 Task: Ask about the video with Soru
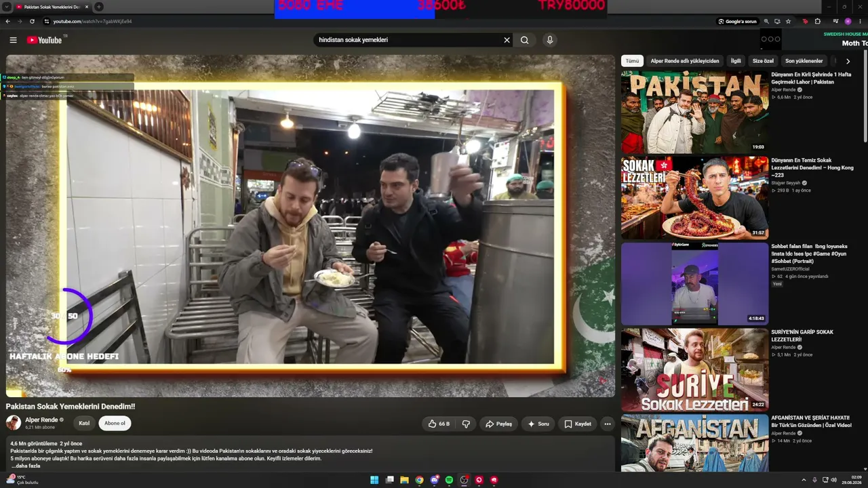point(538,424)
